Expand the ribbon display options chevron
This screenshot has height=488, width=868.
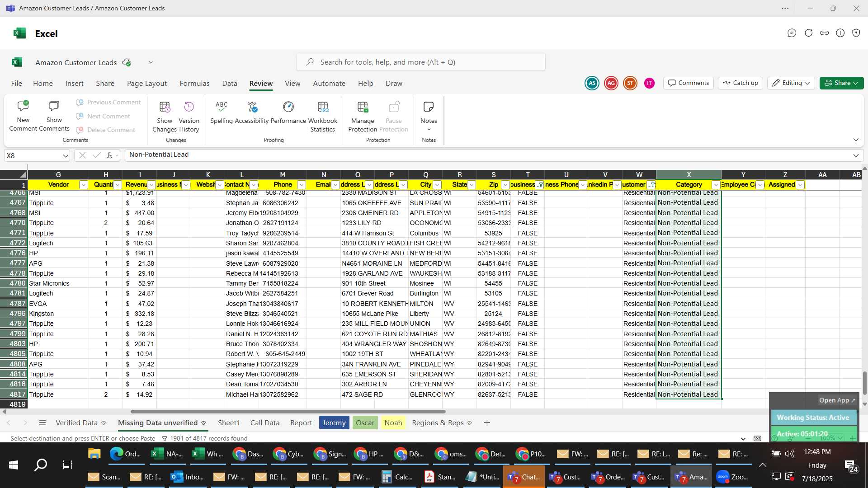pos(856,140)
